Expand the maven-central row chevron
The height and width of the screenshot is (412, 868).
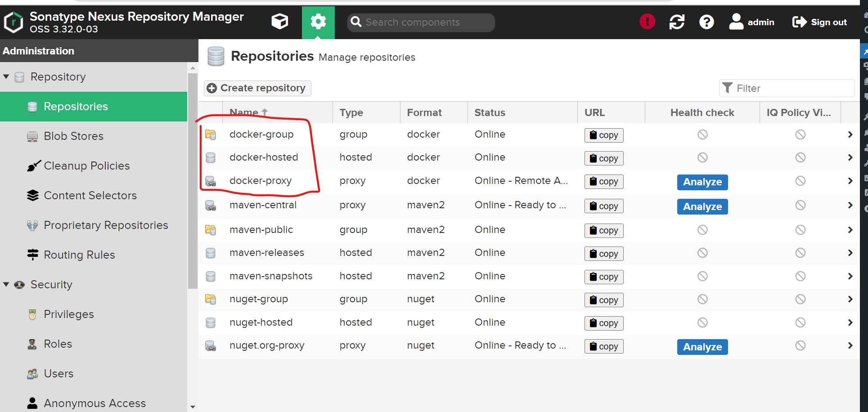coord(850,205)
